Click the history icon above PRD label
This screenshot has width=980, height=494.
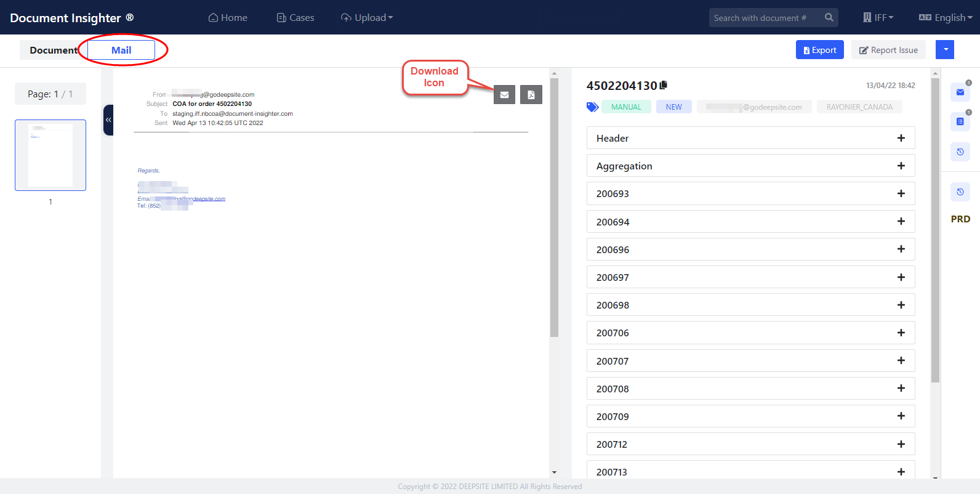tap(960, 192)
